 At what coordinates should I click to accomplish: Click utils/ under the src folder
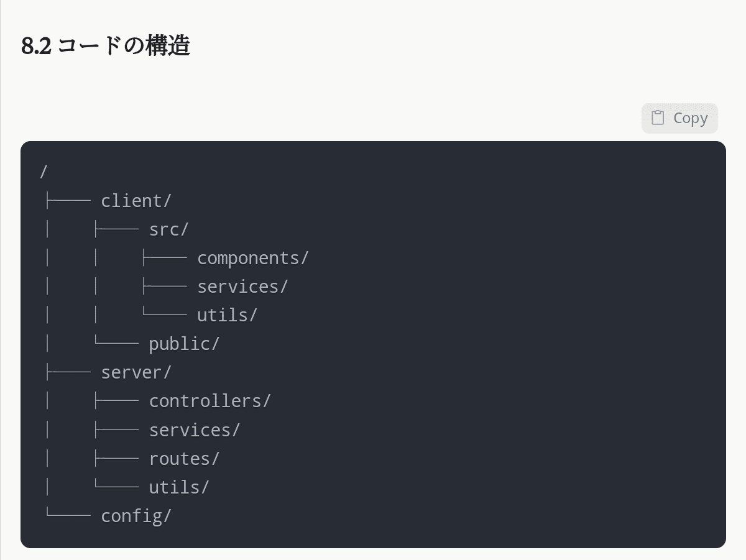coord(227,315)
